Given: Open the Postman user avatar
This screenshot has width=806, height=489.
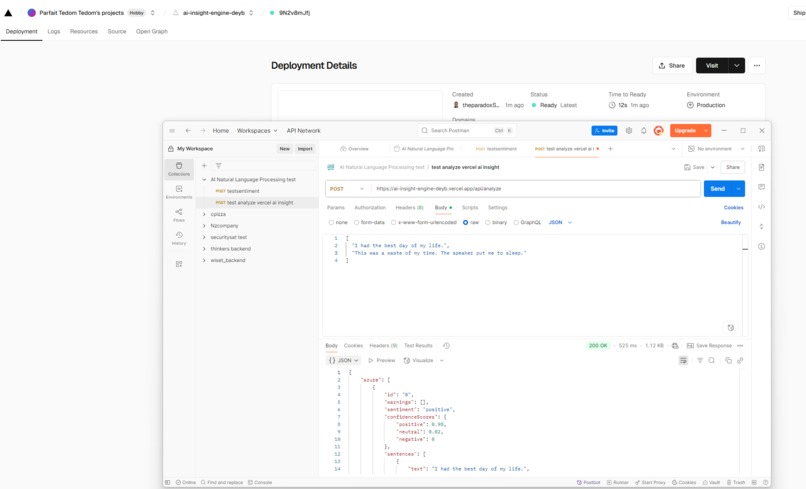Looking at the screenshot, I should click(x=658, y=131).
